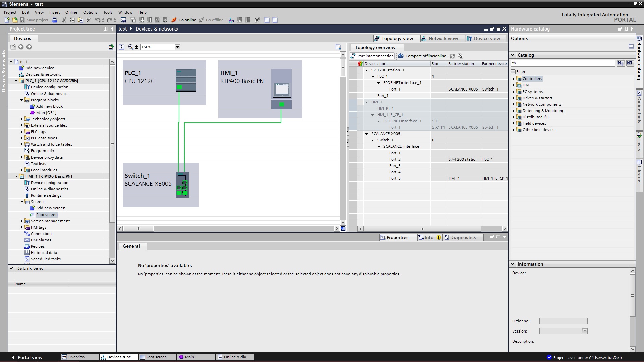644x362 pixels.
Task: Switch to Portal view
Action: (x=27, y=357)
